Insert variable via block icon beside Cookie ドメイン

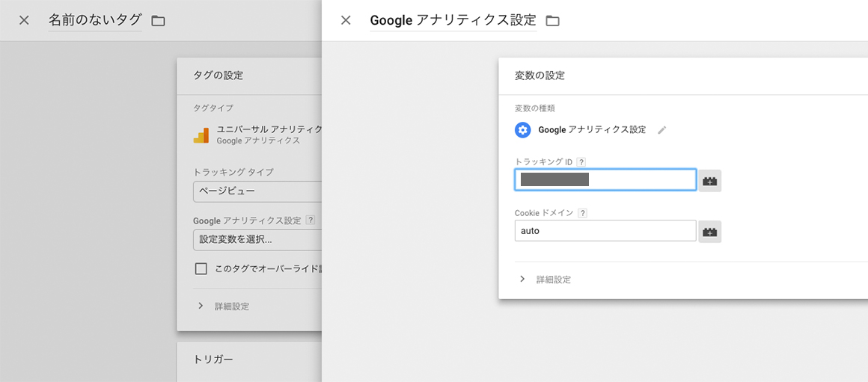point(709,232)
